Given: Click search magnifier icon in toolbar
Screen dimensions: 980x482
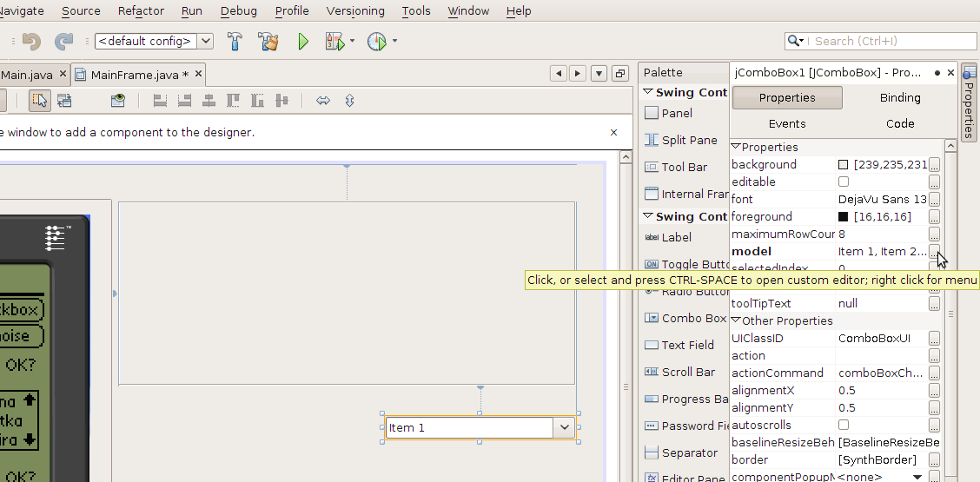Looking at the screenshot, I should click(x=795, y=42).
